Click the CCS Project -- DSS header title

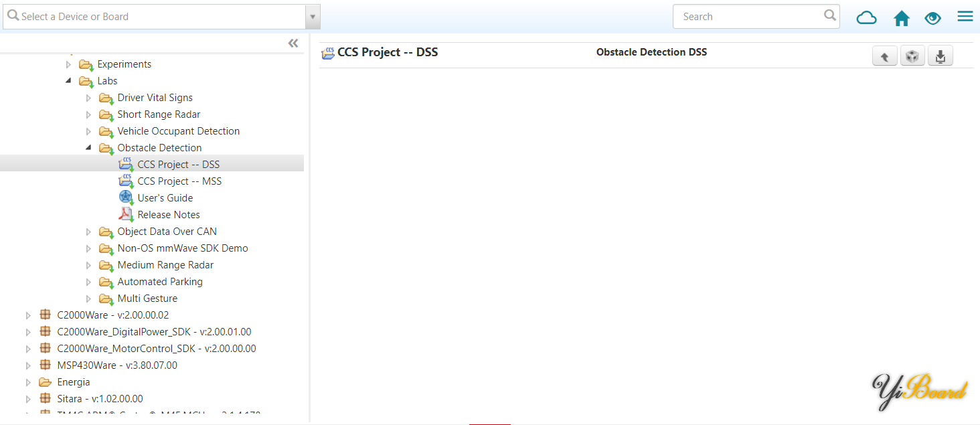(x=388, y=52)
